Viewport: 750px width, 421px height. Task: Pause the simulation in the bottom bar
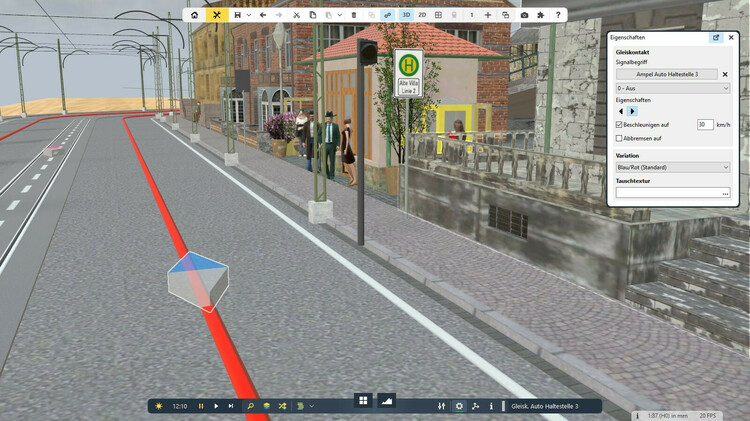click(201, 406)
